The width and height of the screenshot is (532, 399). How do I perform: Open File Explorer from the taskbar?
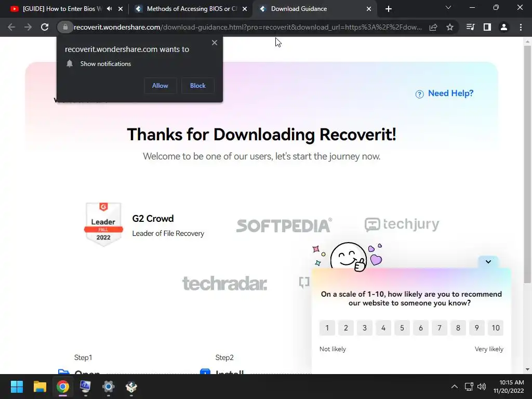pos(39,387)
